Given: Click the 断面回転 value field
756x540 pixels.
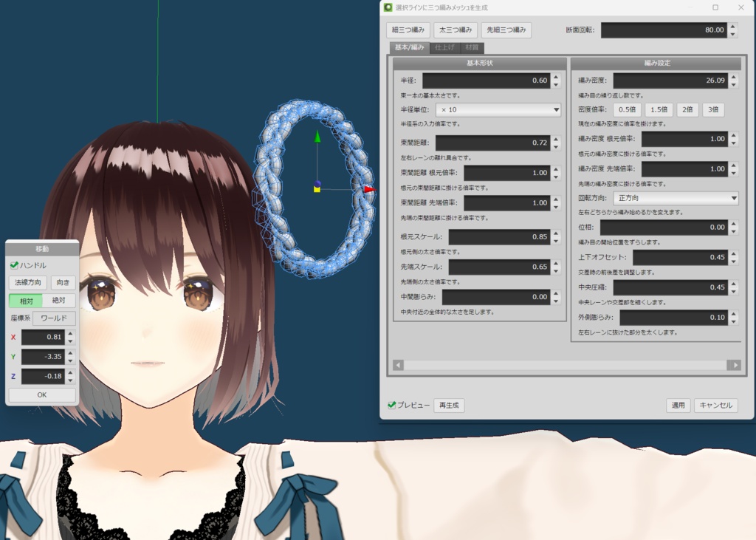Looking at the screenshot, I should tap(664, 30).
